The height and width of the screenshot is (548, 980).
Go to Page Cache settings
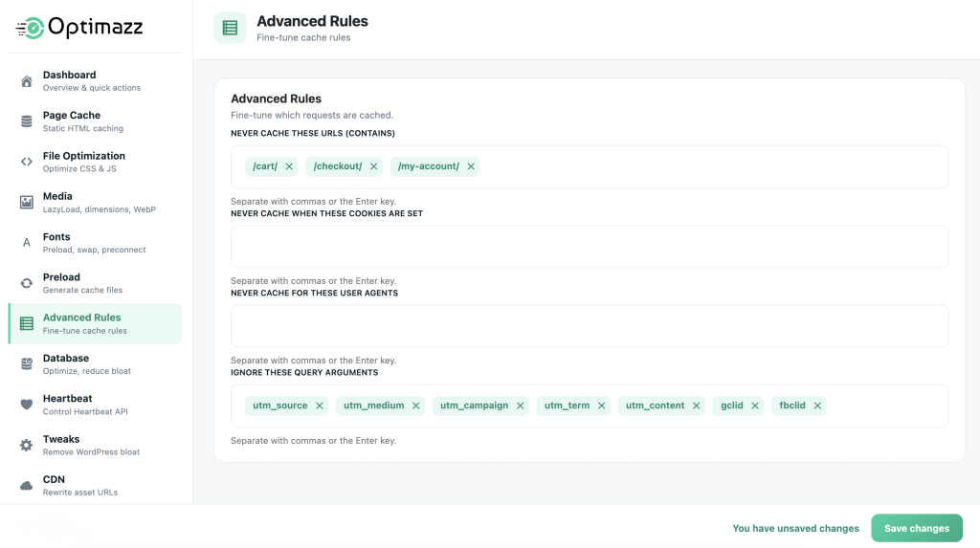tap(95, 121)
